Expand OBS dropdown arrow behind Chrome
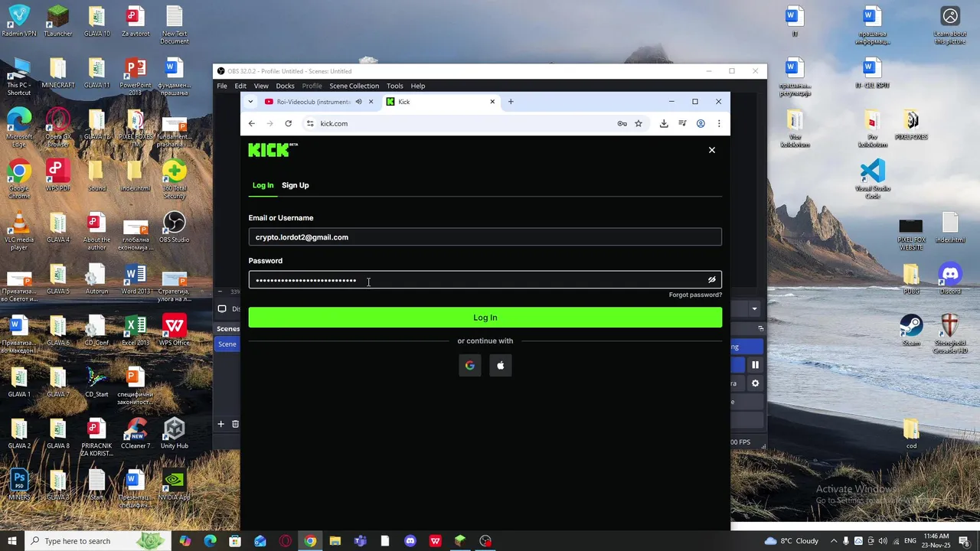Image resolution: width=980 pixels, height=551 pixels. click(754, 309)
